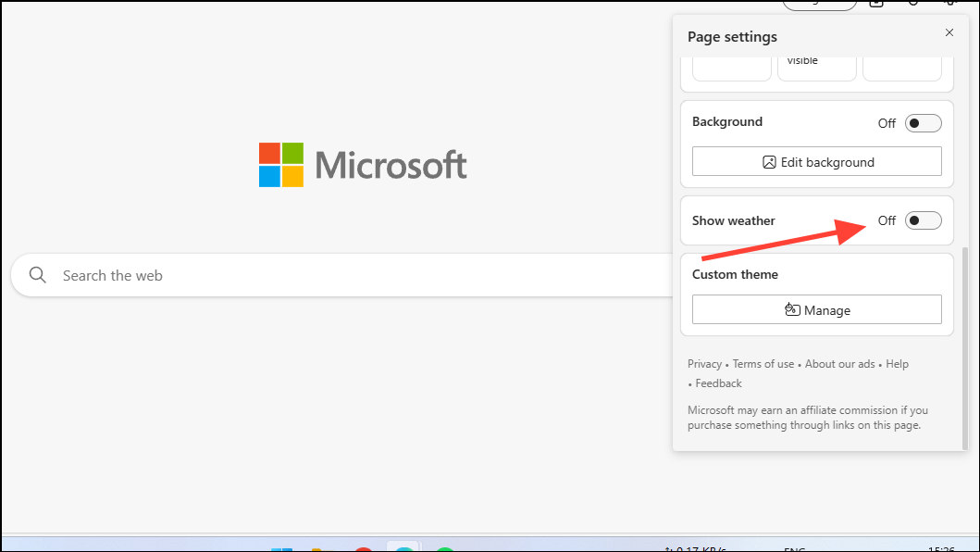Click the magnifying glass search icon

tap(37, 275)
